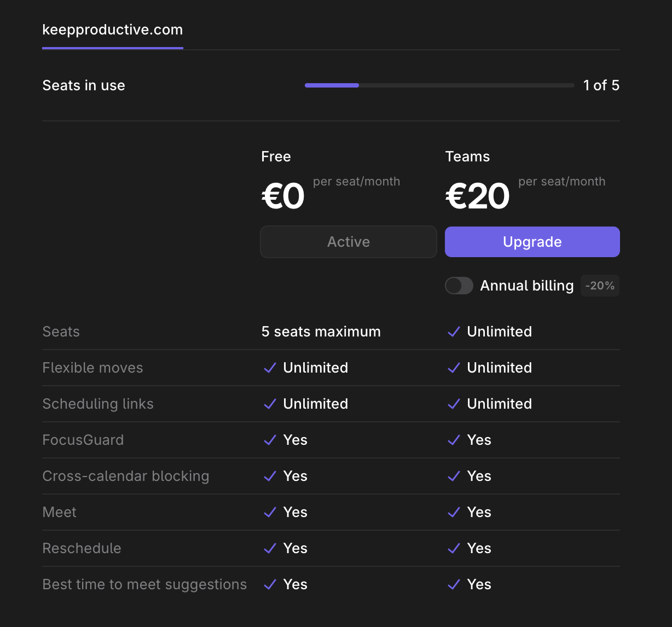The image size is (672, 627).
Task: Upgrade to the Teams plan
Action: coord(532,242)
